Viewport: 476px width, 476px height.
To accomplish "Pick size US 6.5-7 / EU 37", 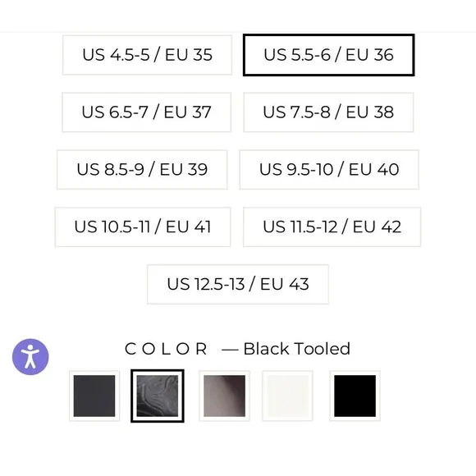I will point(147,112).
